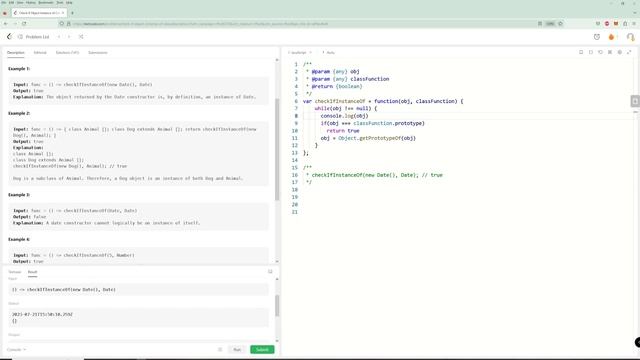Select the Result tab
The image size is (640, 360).
(x=32, y=272)
